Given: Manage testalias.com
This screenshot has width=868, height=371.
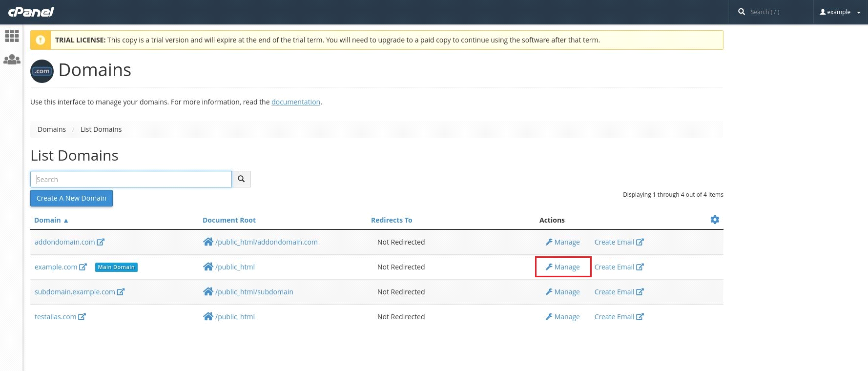Looking at the screenshot, I should 563,317.
